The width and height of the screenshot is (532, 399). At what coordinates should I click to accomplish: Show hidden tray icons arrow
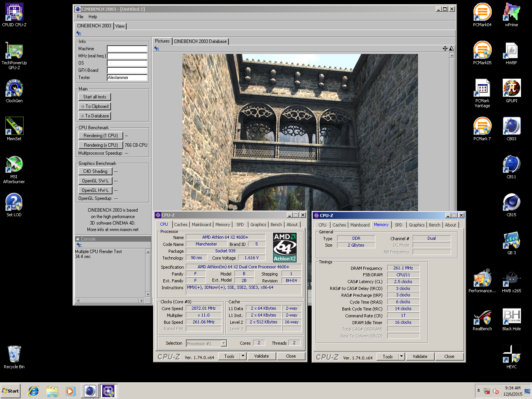pos(478,391)
